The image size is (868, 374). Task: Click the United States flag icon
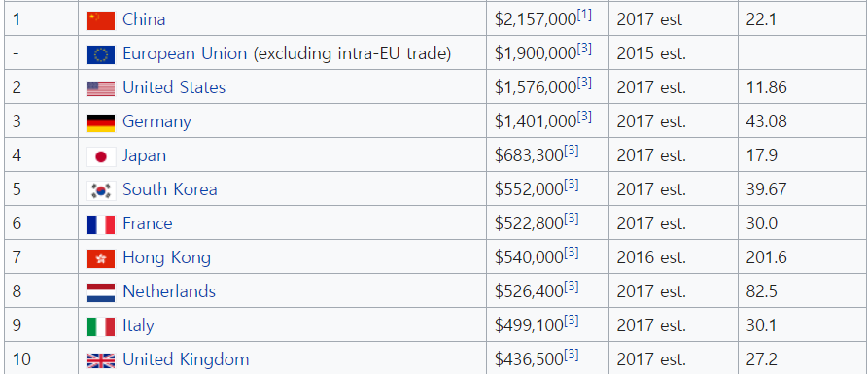tap(101, 88)
